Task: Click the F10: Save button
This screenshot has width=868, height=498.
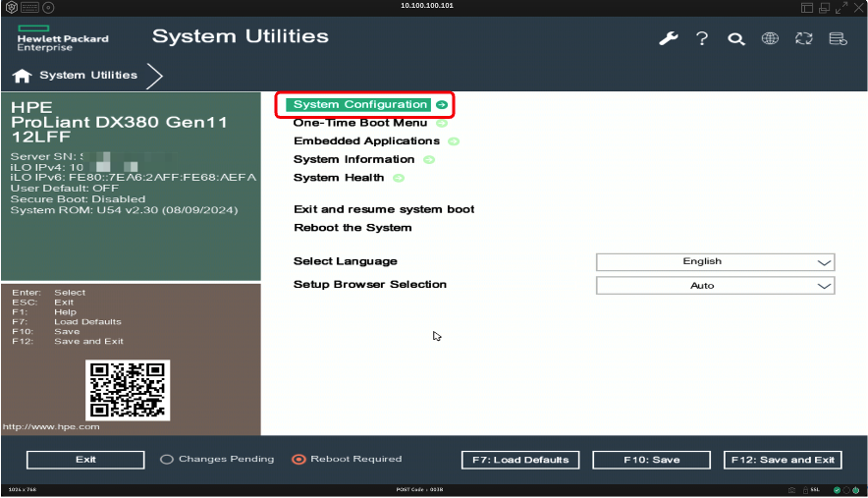Action: click(652, 460)
